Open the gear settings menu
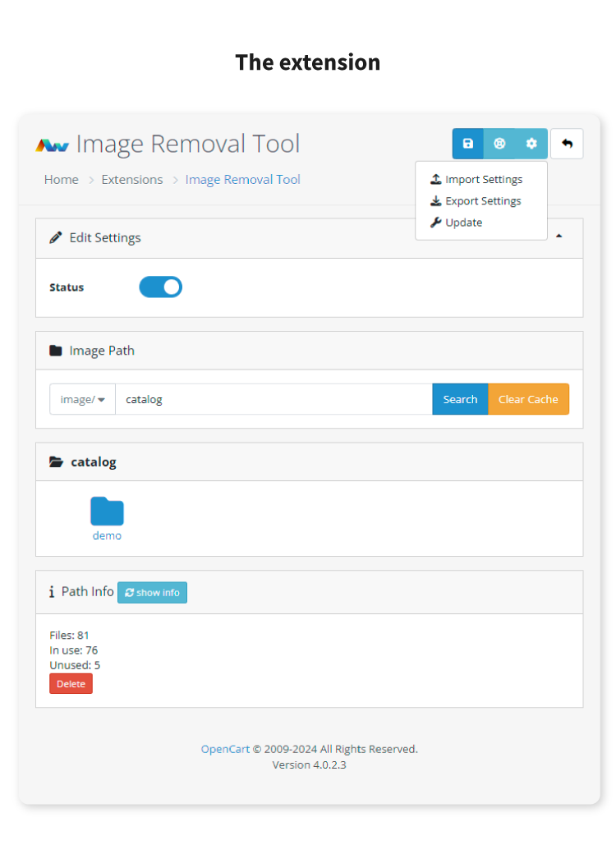The width and height of the screenshot is (616, 854). tap(531, 144)
